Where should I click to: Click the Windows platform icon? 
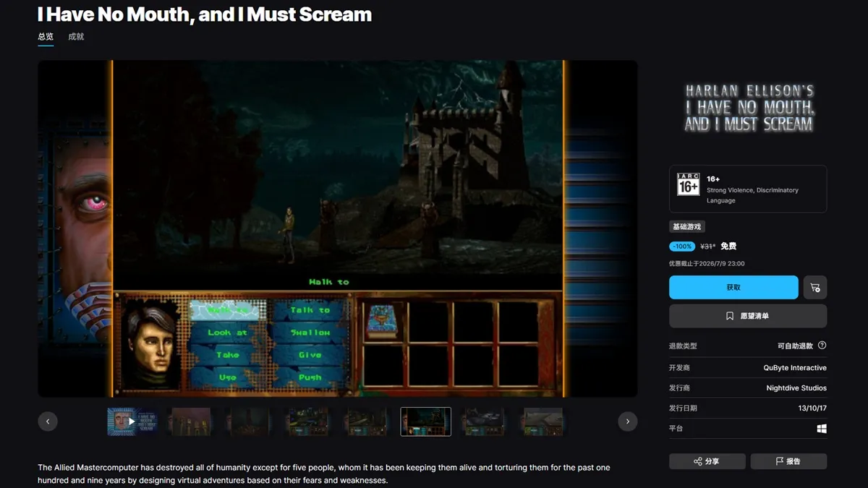click(x=822, y=429)
